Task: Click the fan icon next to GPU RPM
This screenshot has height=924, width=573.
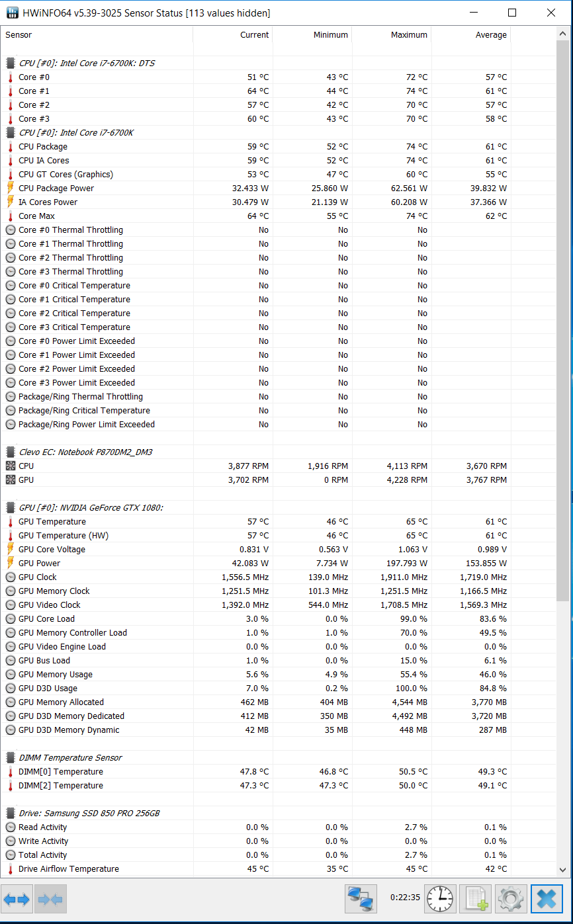Action: click(10, 480)
